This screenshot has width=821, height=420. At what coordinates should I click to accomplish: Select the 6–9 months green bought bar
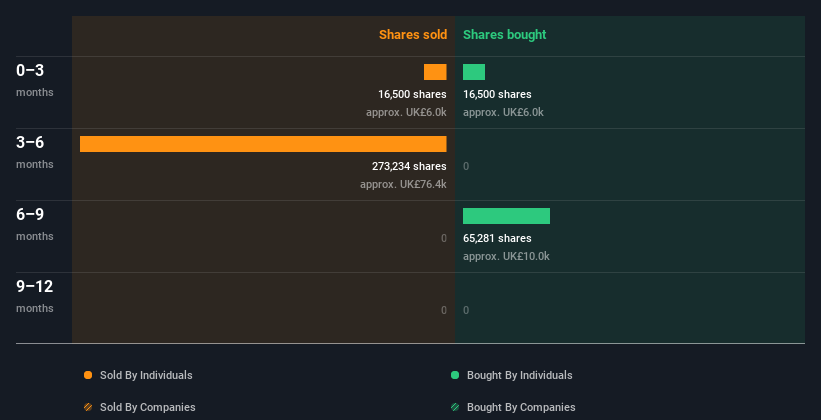click(506, 216)
